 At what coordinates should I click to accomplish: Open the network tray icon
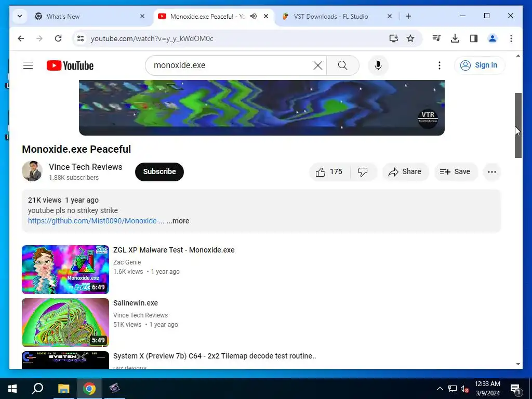click(x=453, y=389)
